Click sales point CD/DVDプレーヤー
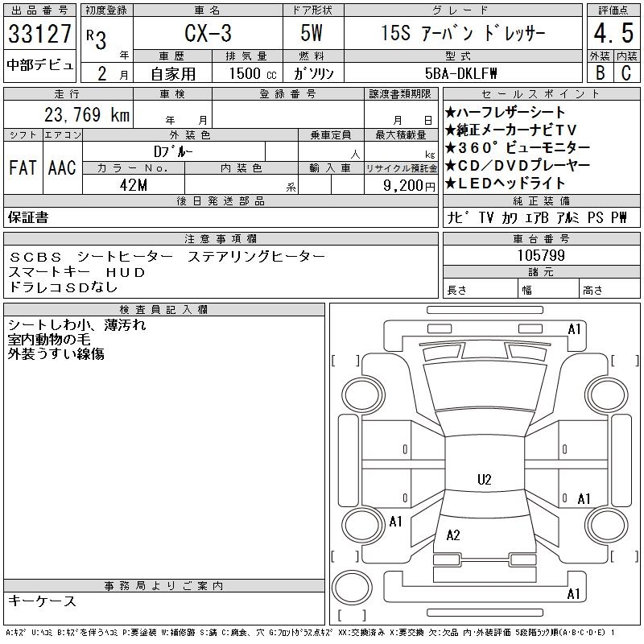The height and width of the screenshot is (644, 644). point(518,166)
